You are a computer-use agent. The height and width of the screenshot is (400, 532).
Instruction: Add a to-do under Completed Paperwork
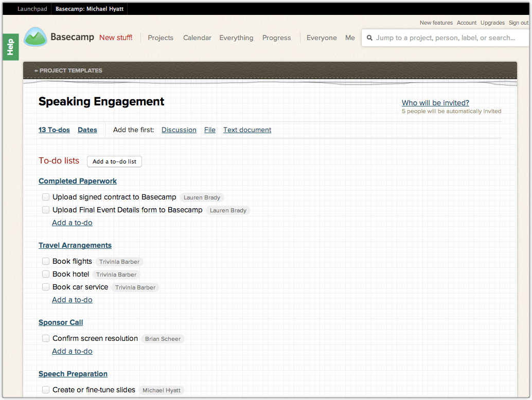point(72,223)
